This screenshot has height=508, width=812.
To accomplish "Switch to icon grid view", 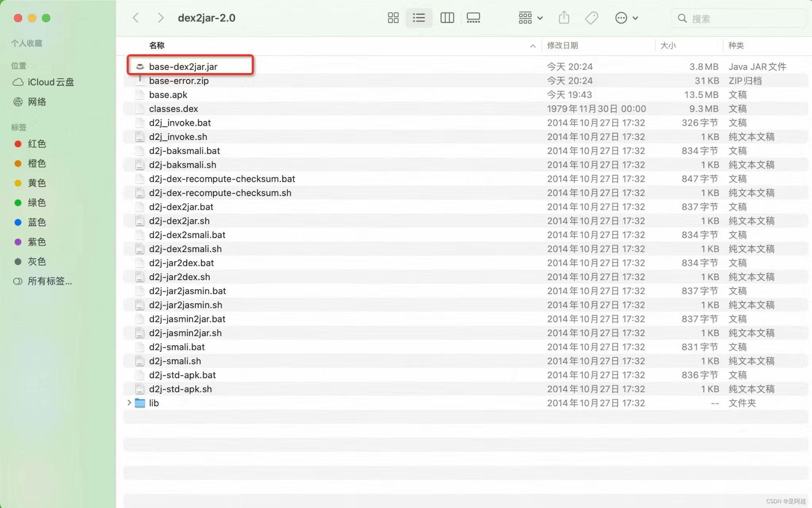I will tap(393, 18).
